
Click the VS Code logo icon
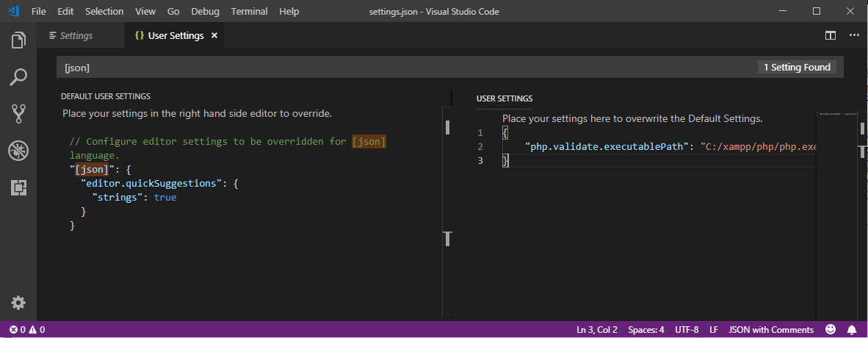coord(15,11)
